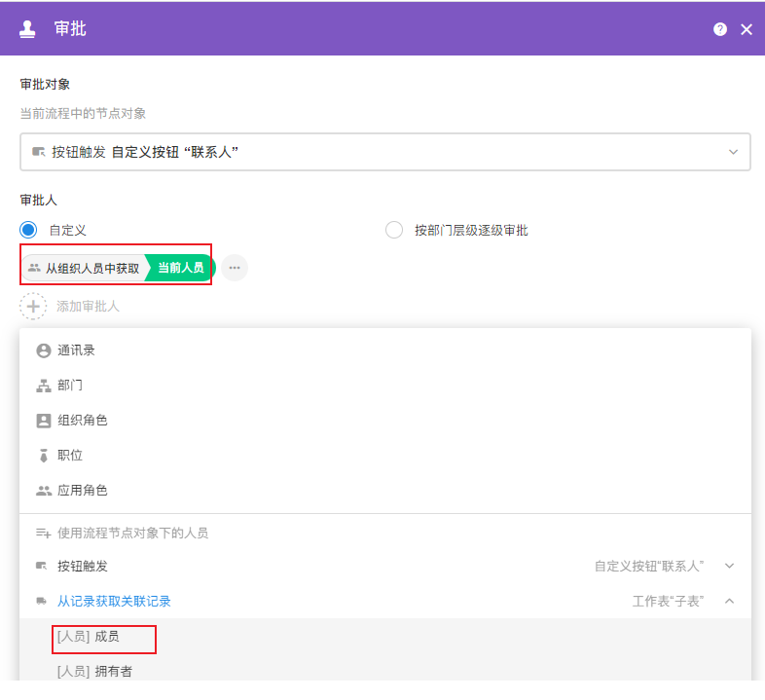Screen dimensions: 765x700
Task: Pick 应用角色 from the list
Action: click(x=82, y=491)
